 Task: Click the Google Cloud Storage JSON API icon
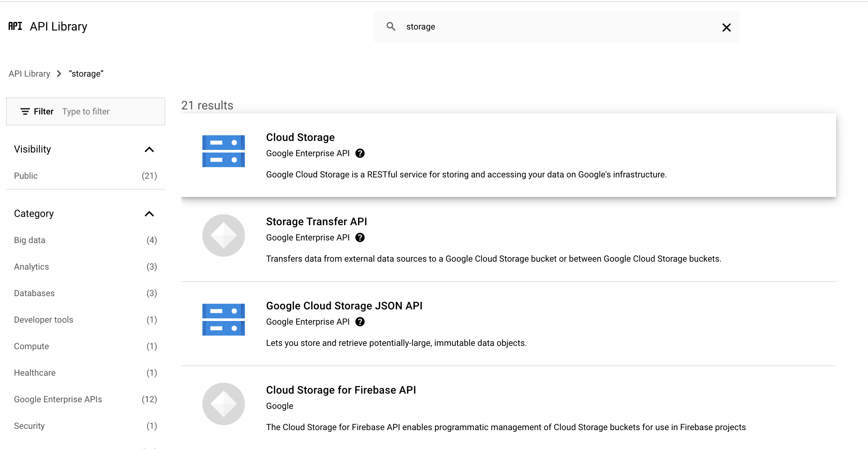223,320
